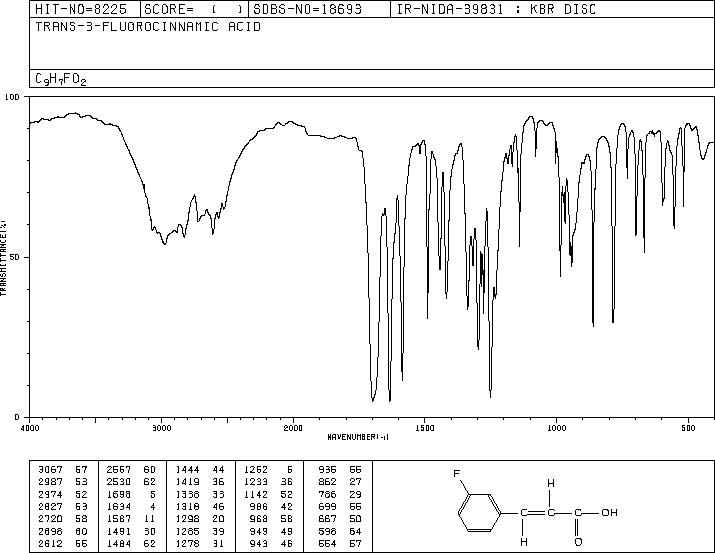Select peak 2987 in the peak table
The width and height of the screenshot is (715, 553).
coord(51,481)
